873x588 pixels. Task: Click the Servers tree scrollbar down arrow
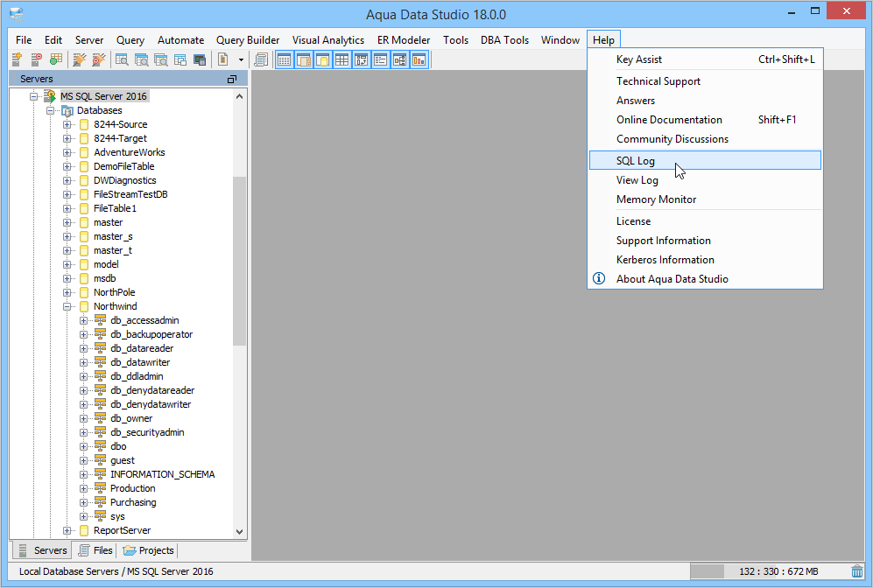point(239,531)
